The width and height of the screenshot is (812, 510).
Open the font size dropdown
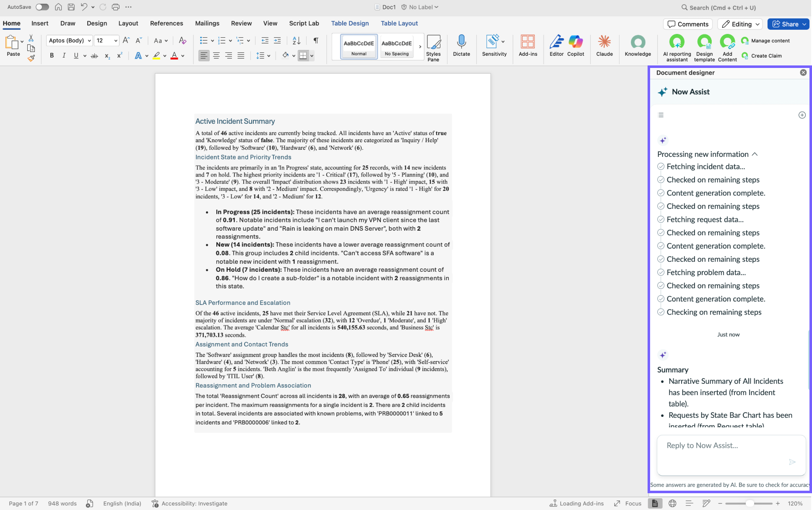116,41
